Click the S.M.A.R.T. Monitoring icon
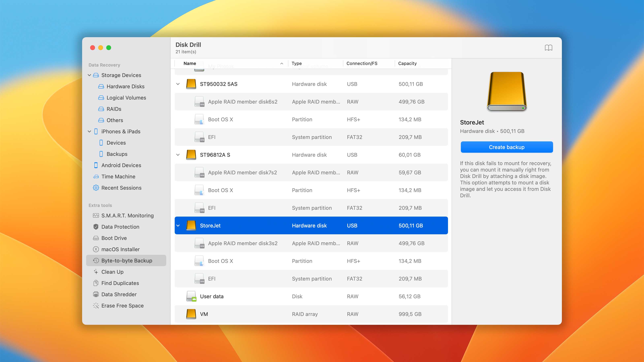Viewport: 644px width, 362px height. (96, 215)
